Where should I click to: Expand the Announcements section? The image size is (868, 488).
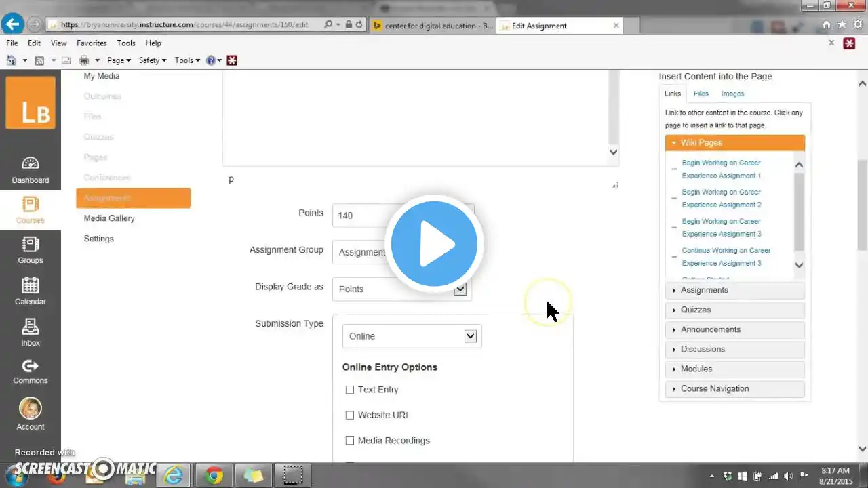click(x=735, y=329)
